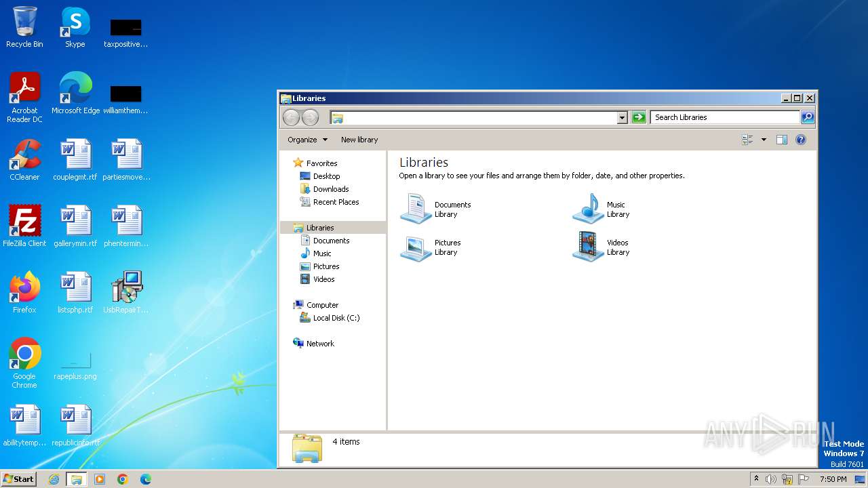Image resolution: width=868 pixels, height=488 pixels.
Task: Open the Organize menu
Action: coord(307,140)
